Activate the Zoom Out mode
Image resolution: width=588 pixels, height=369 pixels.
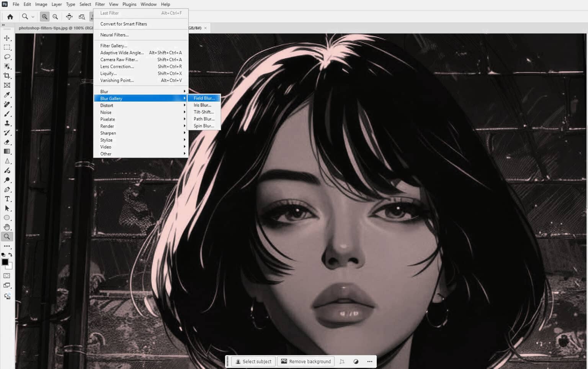(56, 16)
